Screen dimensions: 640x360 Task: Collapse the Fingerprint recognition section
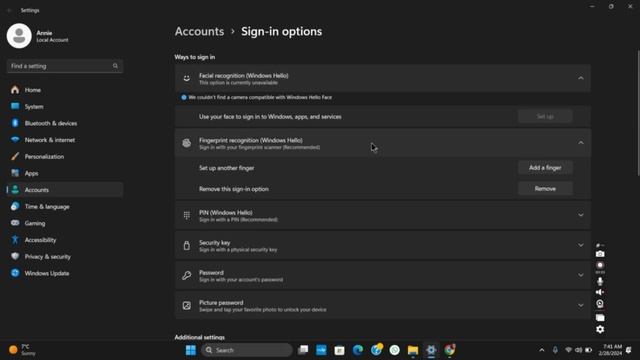580,143
